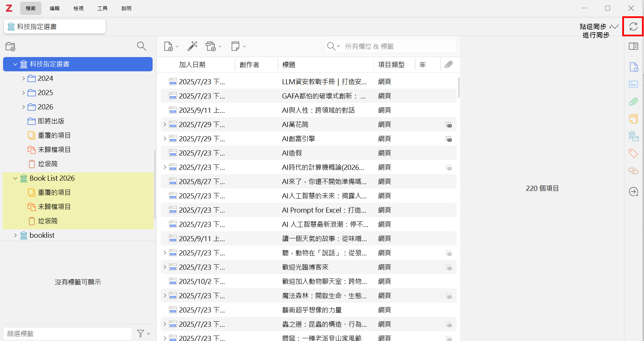Click the 所有欄位 & 標籤 search field

[x=398, y=47]
